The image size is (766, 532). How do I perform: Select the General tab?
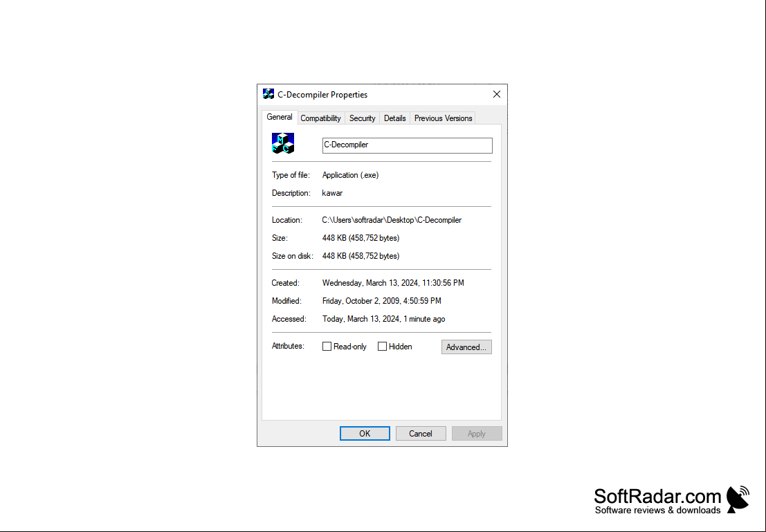point(280,117)
